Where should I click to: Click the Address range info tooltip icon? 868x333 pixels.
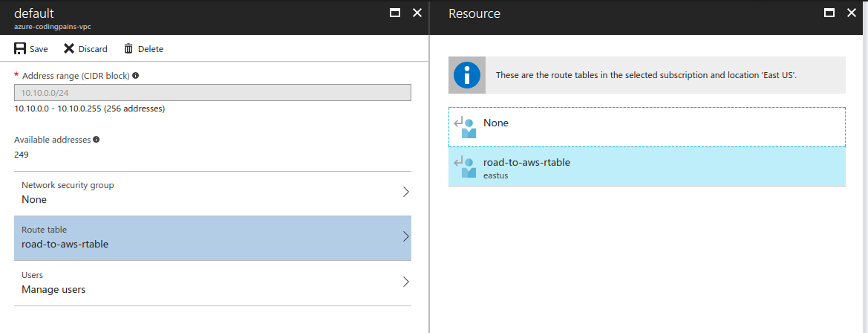(136, 75)
